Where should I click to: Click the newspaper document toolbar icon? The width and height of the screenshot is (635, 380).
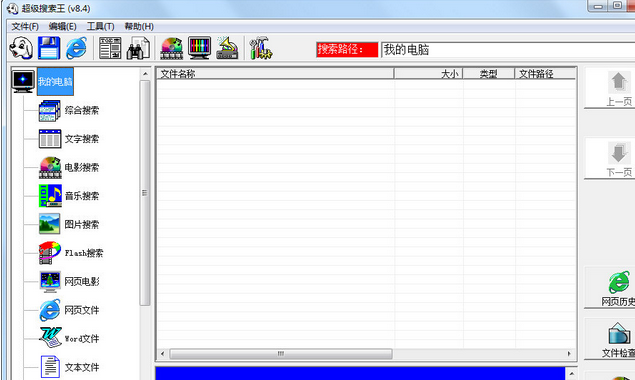[x=110, y=48]
